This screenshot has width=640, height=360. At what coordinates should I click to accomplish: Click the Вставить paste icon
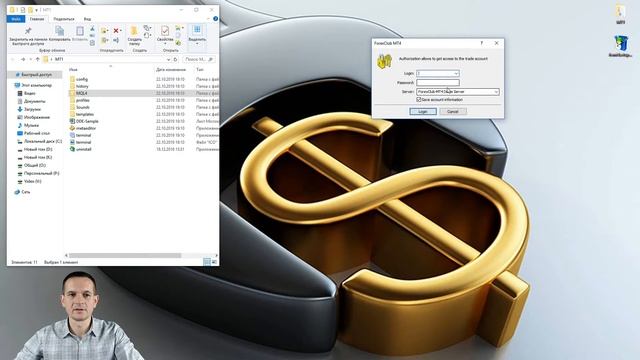tap(80, 31)
